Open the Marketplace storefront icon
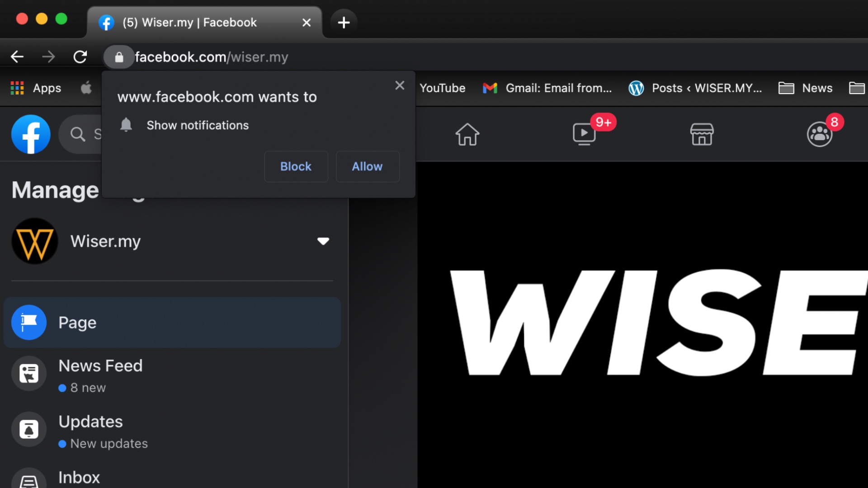 pyautogui.click(x=702, y=134)
